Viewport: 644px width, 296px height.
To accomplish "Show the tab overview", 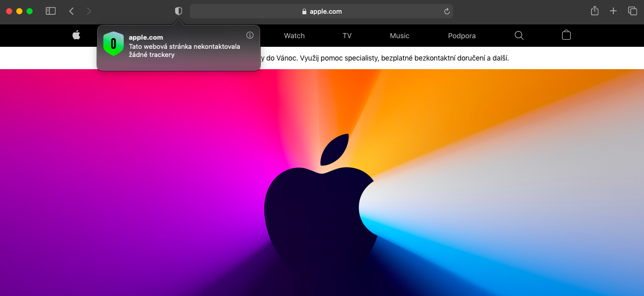I will (x=632, y=11).
